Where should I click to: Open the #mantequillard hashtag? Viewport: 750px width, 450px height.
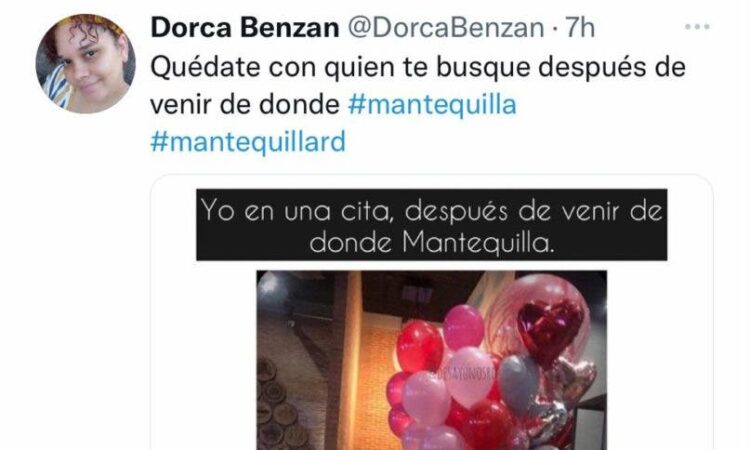tap(248, 142)
